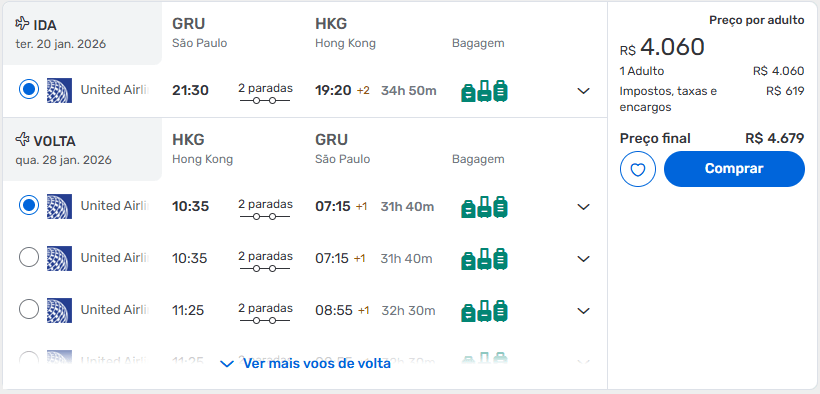The image size is (820, 394).
Task: Click baggage icons on the 21:30 outbound flight
Action: (x=484, y=91)
